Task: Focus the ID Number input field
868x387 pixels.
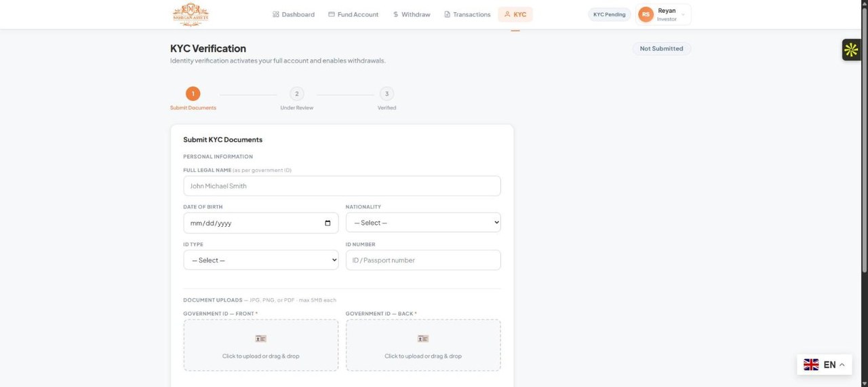Action: point(423,260)
